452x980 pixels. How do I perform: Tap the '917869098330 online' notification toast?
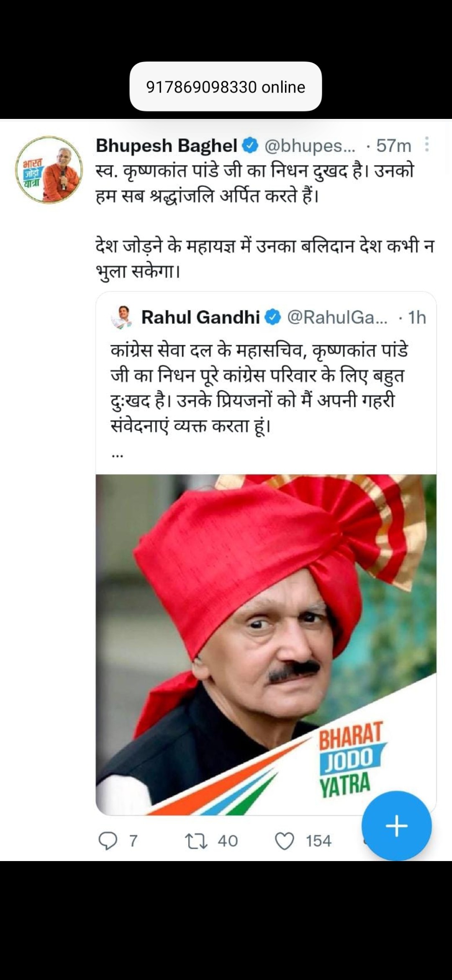coord(226,87)
